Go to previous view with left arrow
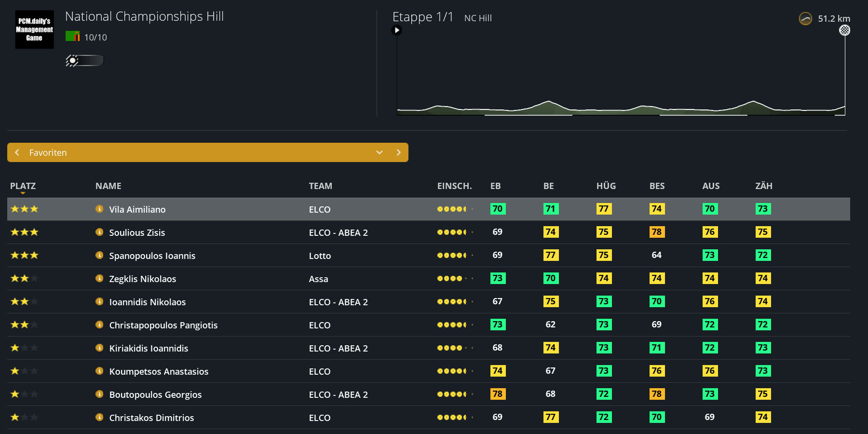 pyautogui.click(x=17, y=152)
